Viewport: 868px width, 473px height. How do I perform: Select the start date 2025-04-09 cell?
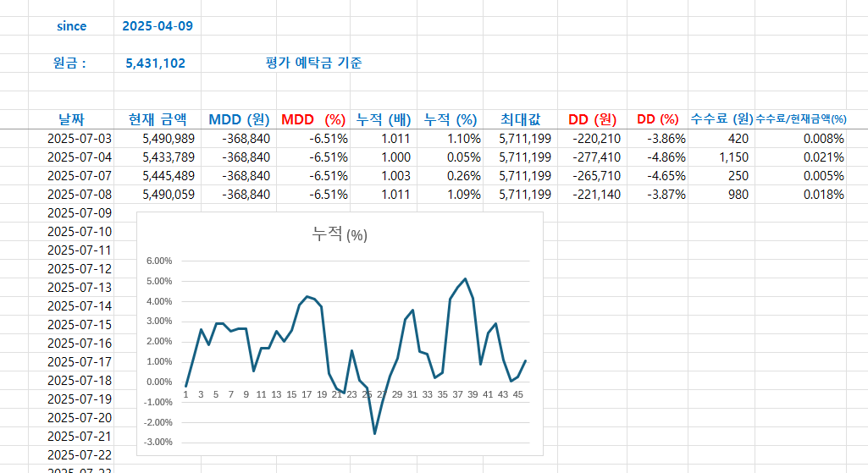point(158,26)
